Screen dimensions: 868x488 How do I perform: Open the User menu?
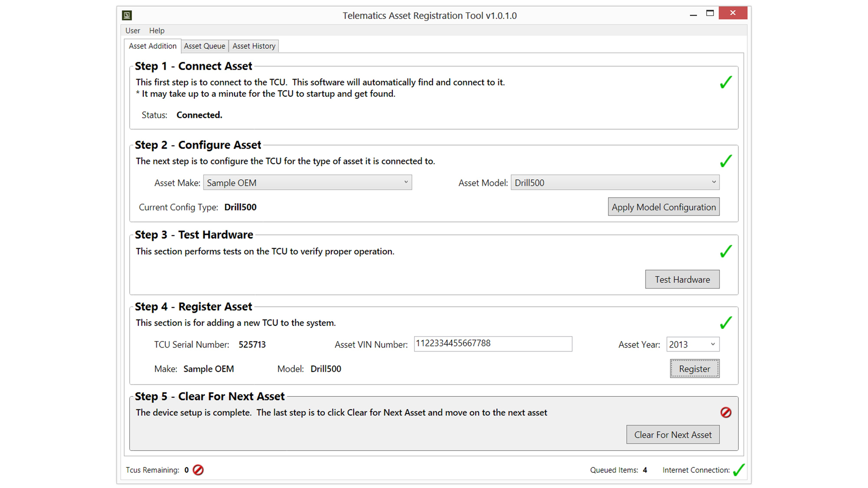(x=132, y=30)
